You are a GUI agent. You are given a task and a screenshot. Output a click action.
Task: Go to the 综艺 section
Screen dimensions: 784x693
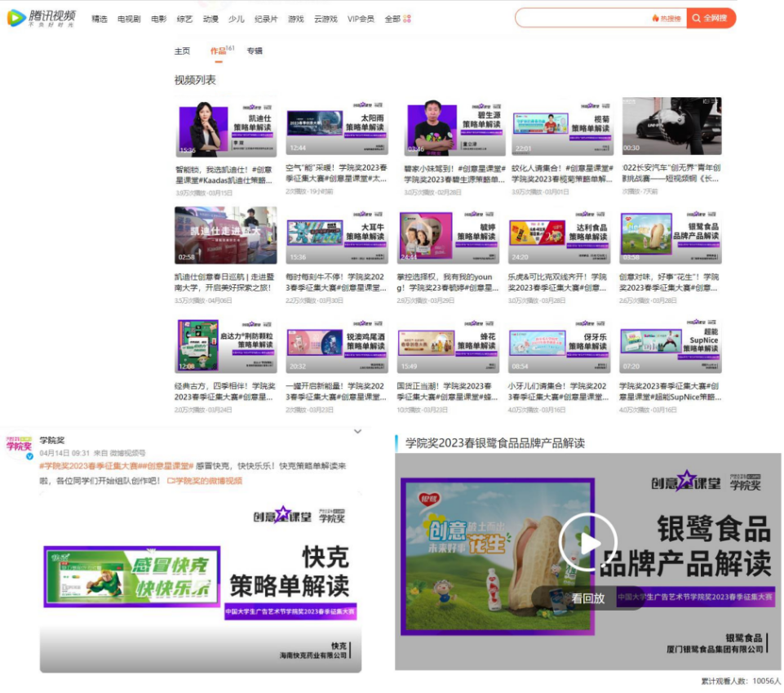tap(184, 19)
